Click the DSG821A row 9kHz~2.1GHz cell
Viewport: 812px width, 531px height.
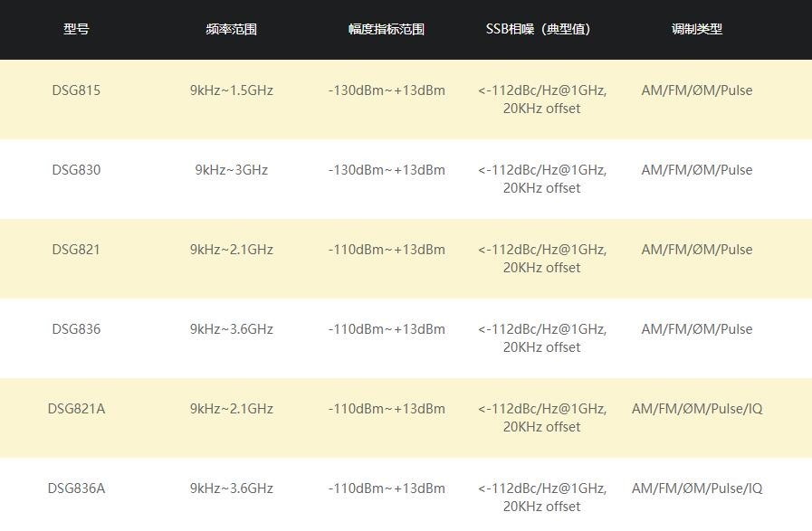tap(232, 409)
